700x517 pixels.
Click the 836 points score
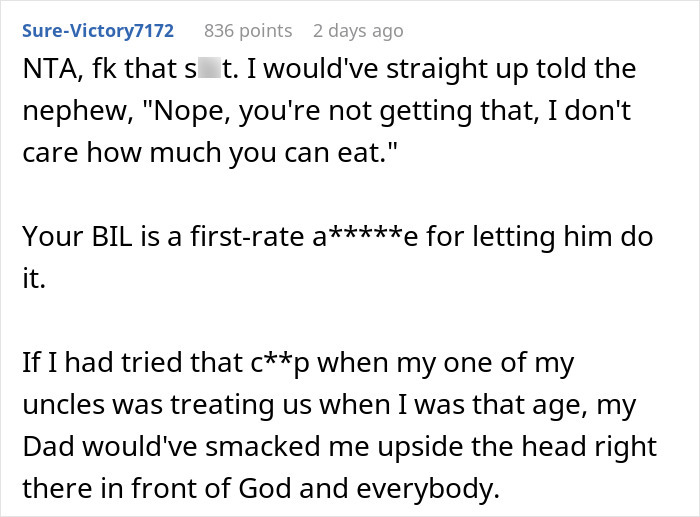(248, 31)
